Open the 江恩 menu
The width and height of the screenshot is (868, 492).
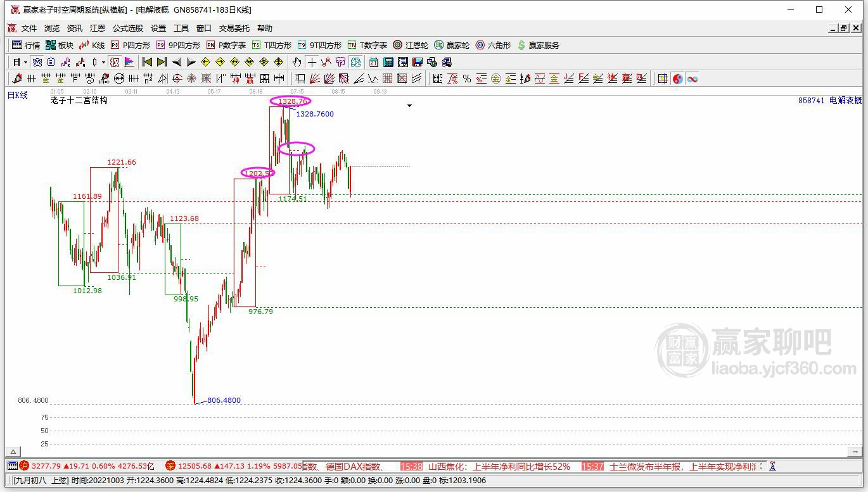point(98,28)
